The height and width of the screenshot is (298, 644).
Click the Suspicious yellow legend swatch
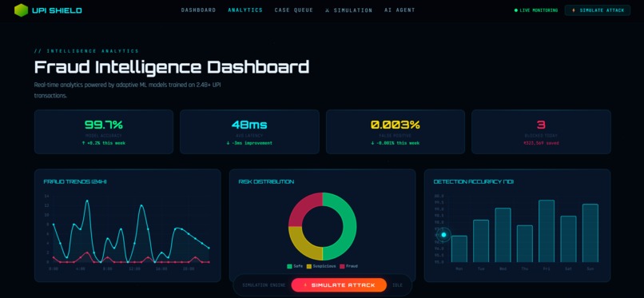coord(309,266)
